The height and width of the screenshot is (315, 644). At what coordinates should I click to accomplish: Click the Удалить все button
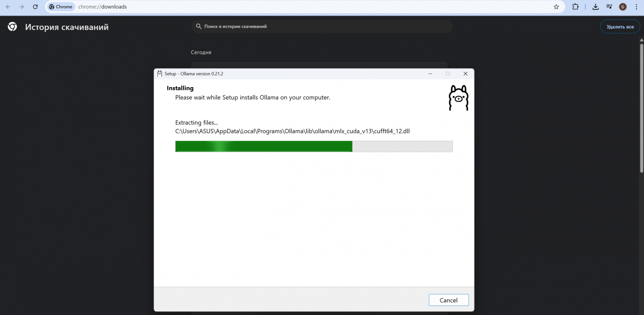point(620,27)
